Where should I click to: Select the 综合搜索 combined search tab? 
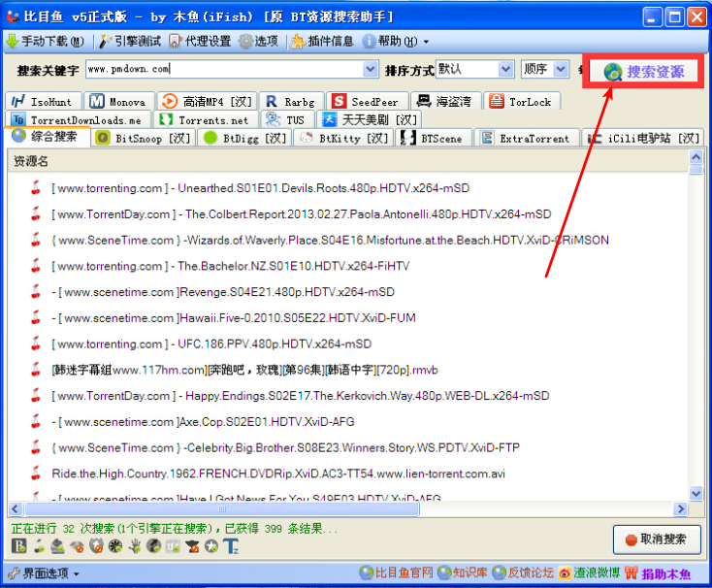click(48, 137)
